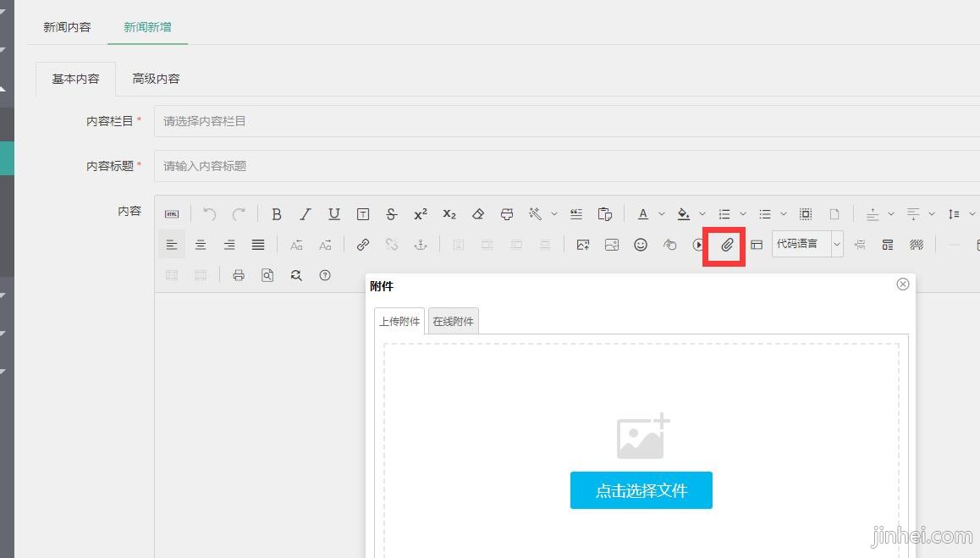Toggle strikethrough formatting
This screenshot has height=558, width=980.
(x=391, y=214)
